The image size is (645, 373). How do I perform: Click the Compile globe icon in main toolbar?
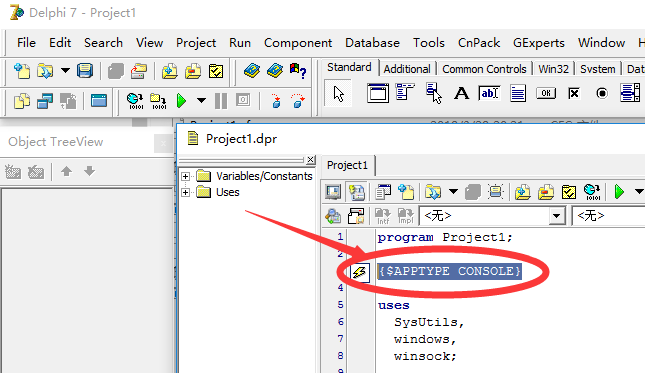(x=135, y=101)
